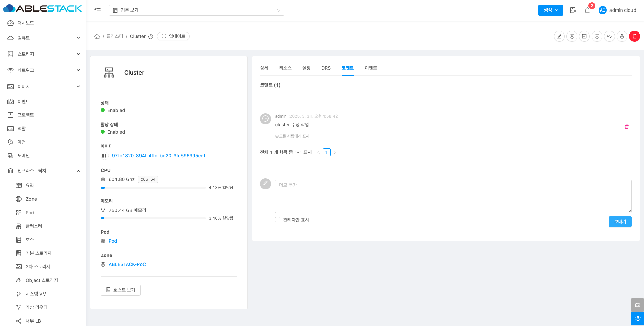Click the red delete cluster trash button
This screenshot has width=644, height=326.
635,36
